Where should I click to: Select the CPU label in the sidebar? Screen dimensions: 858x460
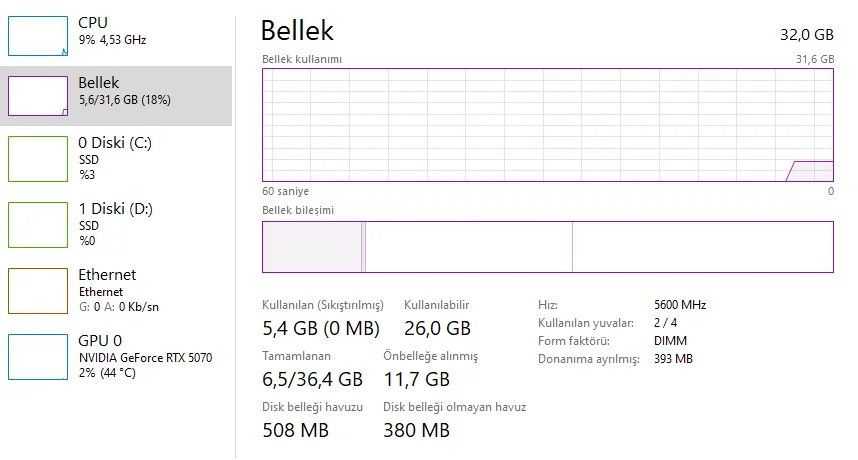93,22
